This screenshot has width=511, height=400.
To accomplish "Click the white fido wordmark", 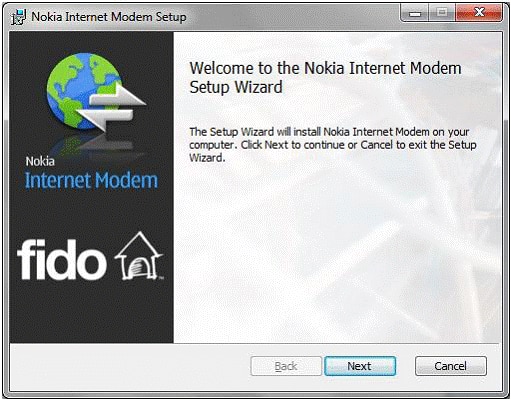I will pos(62,259).
